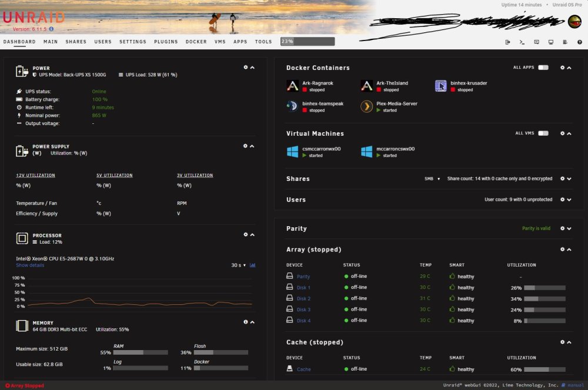Click the info monitor icon in toolbar
Screen dimensions: 588x390
(x=550, y=42)
